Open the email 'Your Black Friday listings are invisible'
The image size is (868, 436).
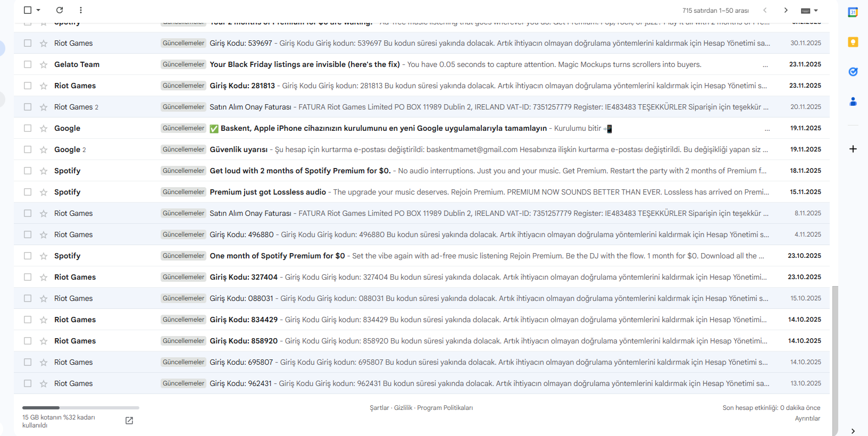click(305, 64)
